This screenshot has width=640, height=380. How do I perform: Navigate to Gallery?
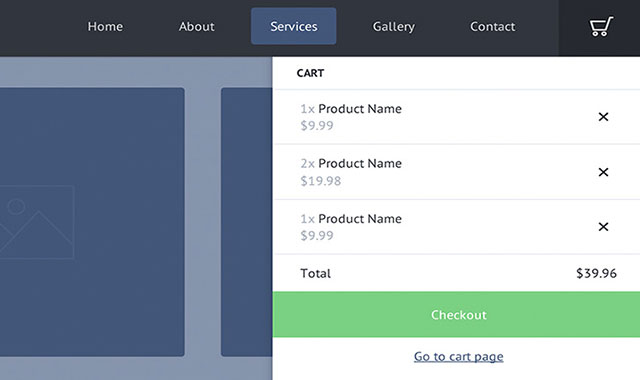pyautogui.click(x=393, y=27)
